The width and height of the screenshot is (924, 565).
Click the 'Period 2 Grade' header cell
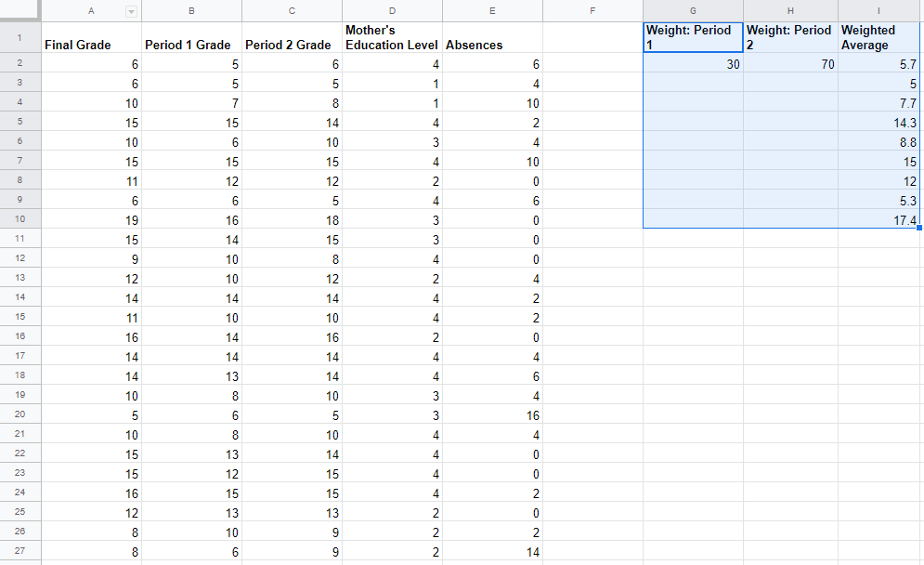292,38
